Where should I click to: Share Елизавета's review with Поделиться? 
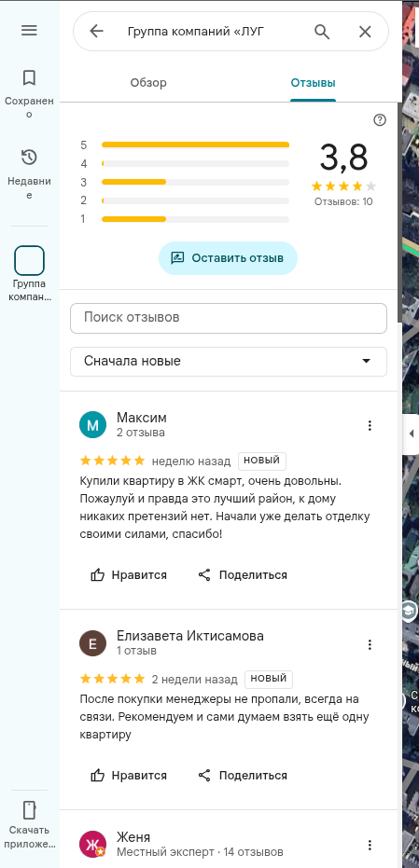(243, 775)
